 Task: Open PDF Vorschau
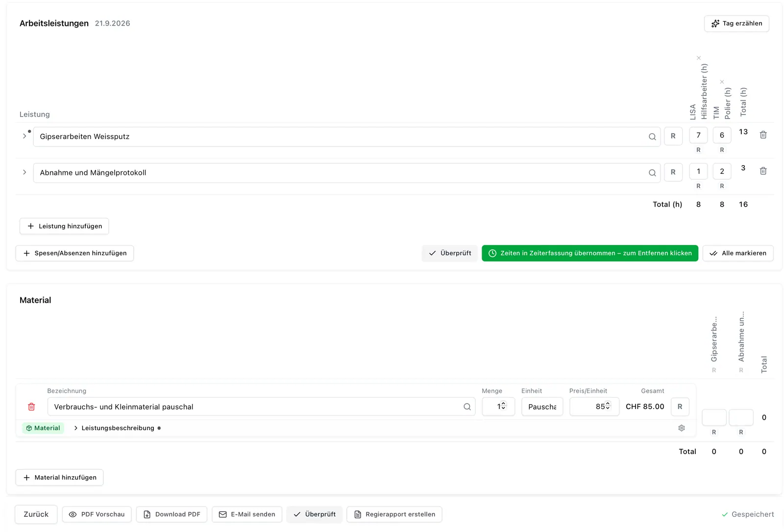click(x=97, y=514)
